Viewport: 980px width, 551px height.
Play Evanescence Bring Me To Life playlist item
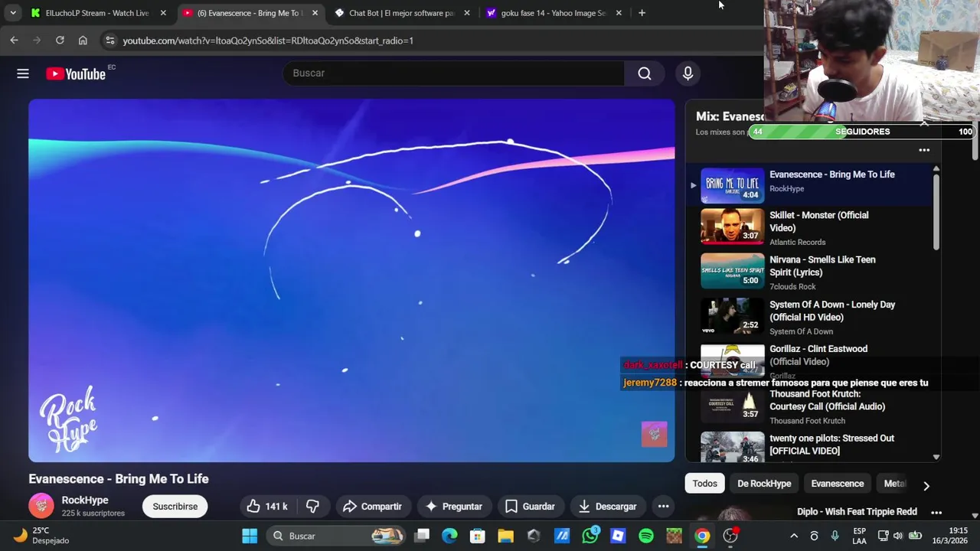click(809, 185)
